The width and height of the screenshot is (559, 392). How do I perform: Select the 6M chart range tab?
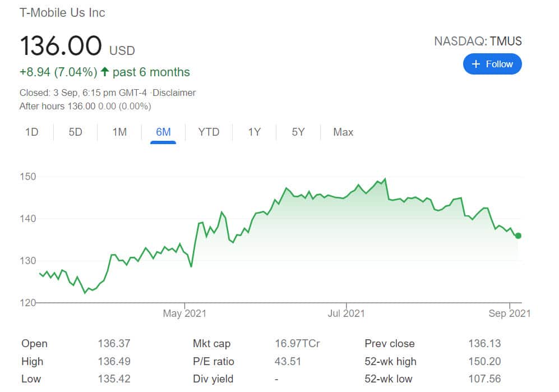(x=163, y=132)
